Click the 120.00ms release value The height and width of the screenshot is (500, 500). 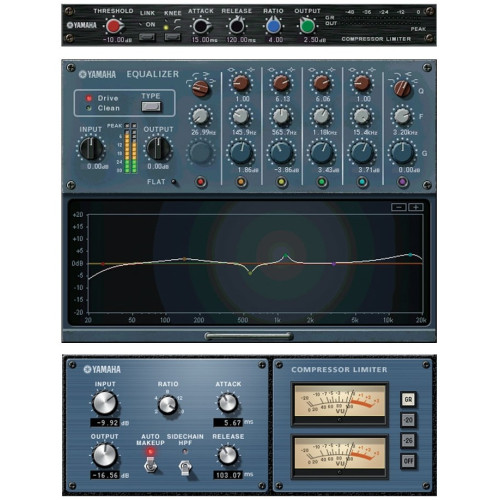pyautogui.click(x=241, y=40)
